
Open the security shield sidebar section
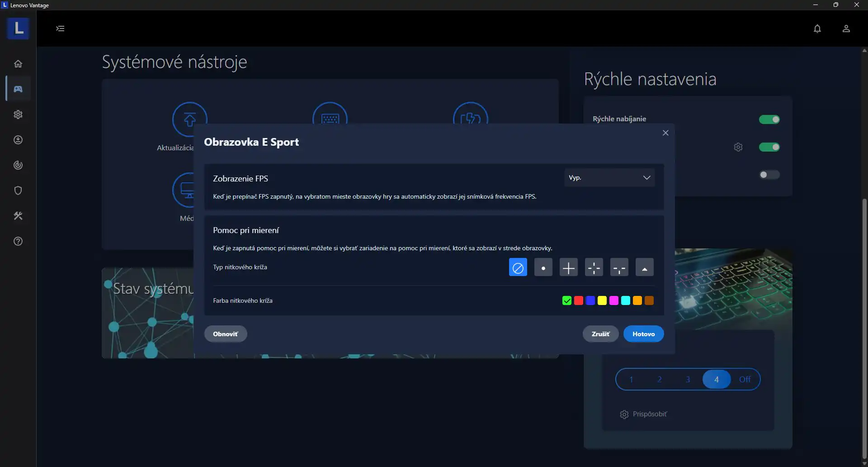18,191
